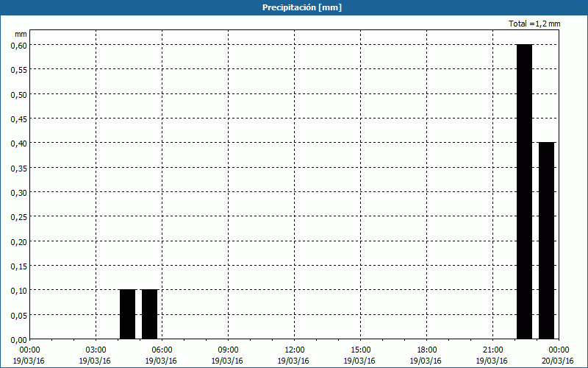Viewport: 588px width, 368px height.
Task: Click the 0,20 y-axis label
Action: point(19,241)
